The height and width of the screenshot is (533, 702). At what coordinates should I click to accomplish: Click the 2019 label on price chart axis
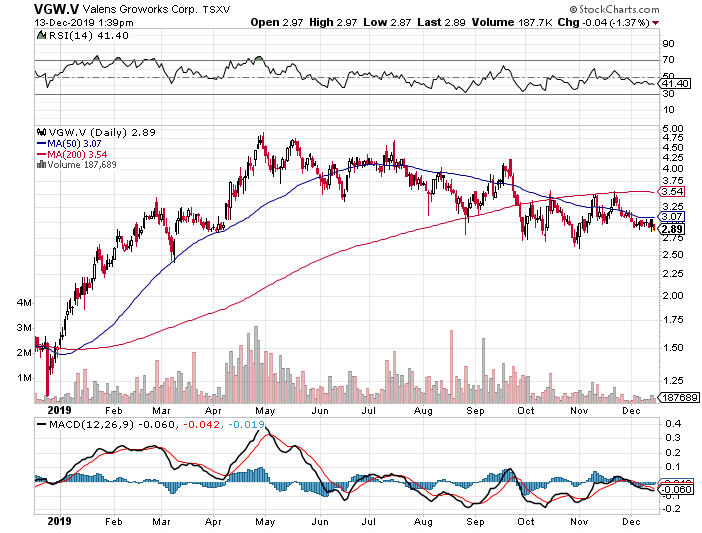point(60,410)
